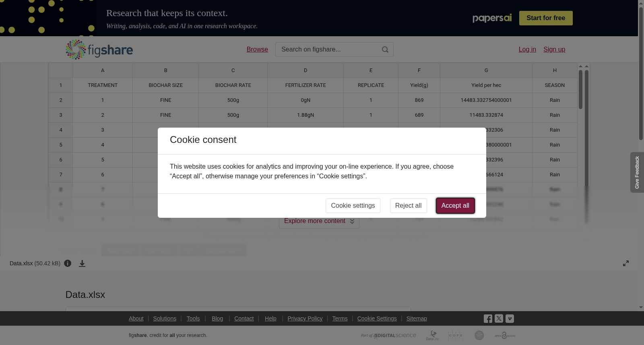
Task: Select the 'BIOCHAR SIZE' header cell
Action: tap(166, 85)
